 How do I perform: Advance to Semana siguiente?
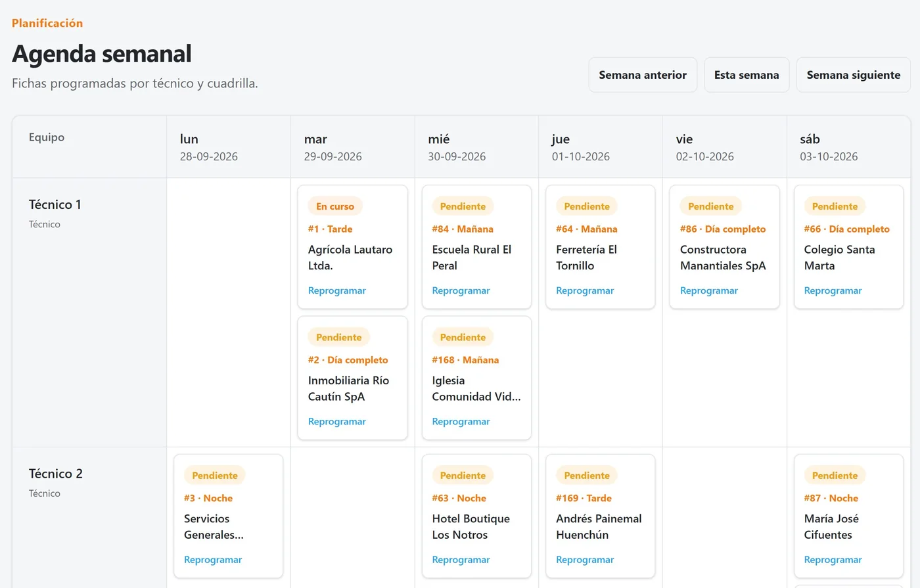point(854,75)
